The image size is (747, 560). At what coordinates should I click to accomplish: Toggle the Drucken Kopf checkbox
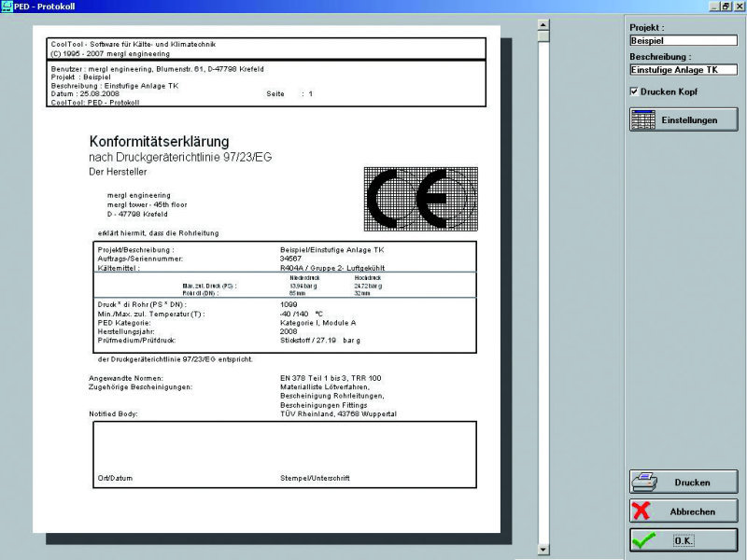pyautogui.click(x=634, y=91)
